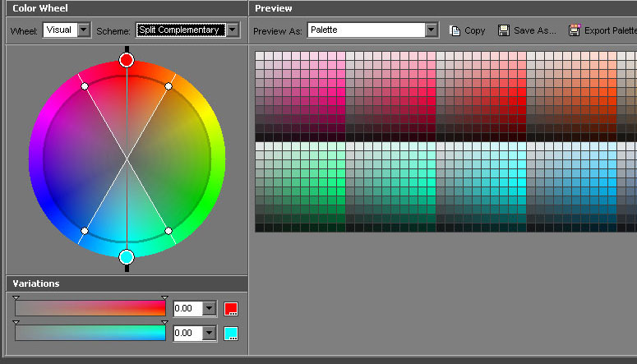637x364 pixels.
Task: Click the Color Wheel panel header
Action: coord(127,8)
